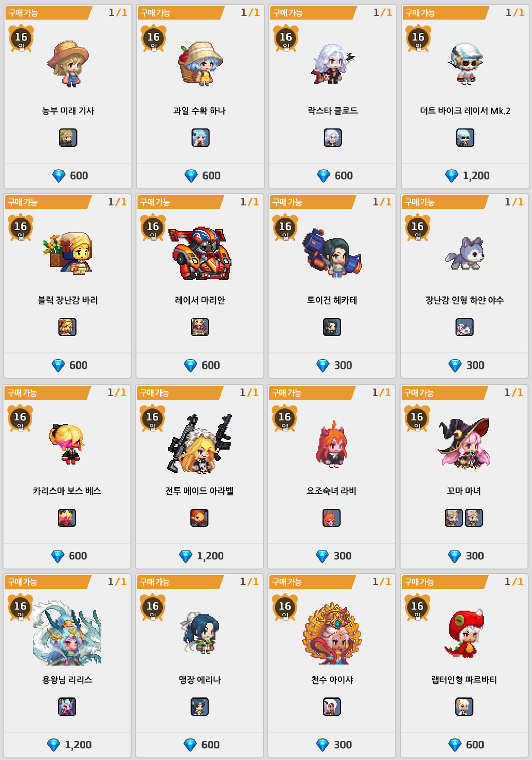
Task: Select the 과일 수확 하나 hero portrait icon
Action: pyautogui.click(x=200, y=138)
